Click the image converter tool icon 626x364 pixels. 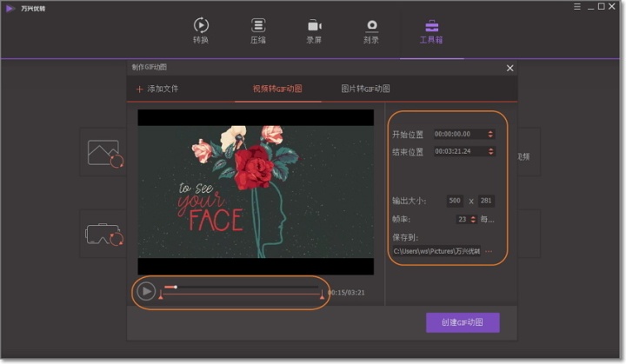[x=104, y=153]
